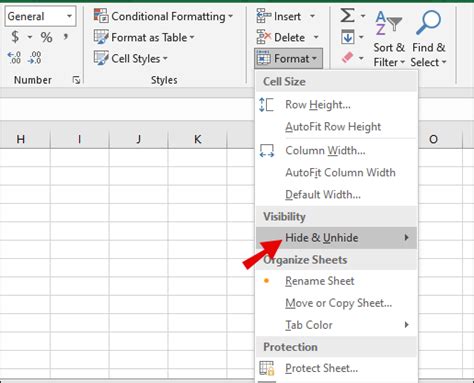Click the Clear eraser icon
474x383 pixels.
tap(347, 58)
